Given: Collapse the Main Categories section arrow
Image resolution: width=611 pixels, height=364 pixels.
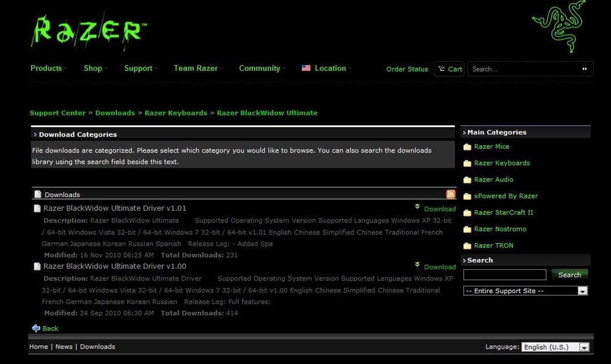Looking at the screenshot, I should (464, 133).
